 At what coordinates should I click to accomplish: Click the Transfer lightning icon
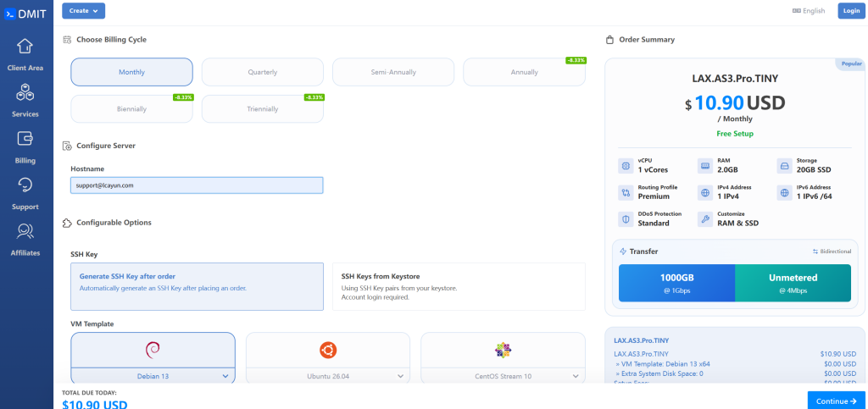[x=623, y=251]
